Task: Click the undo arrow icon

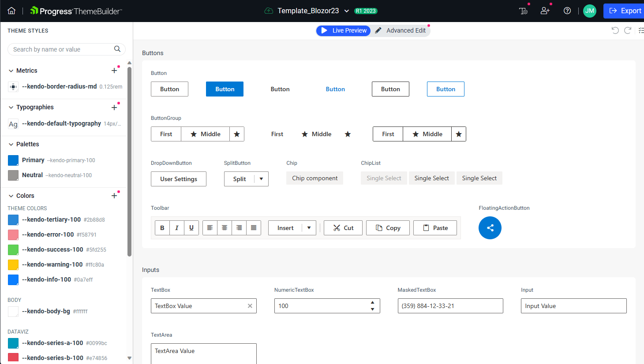Action: (x=615, y=30)
